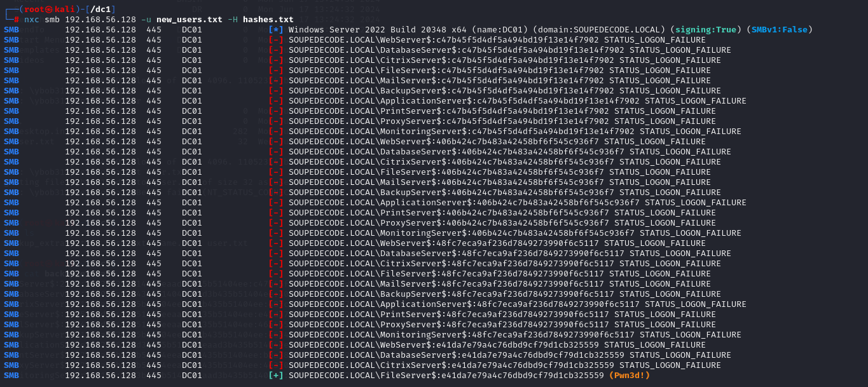Click the green [+] success marker
Screen dimensions: 868x387
coord(276,376)
